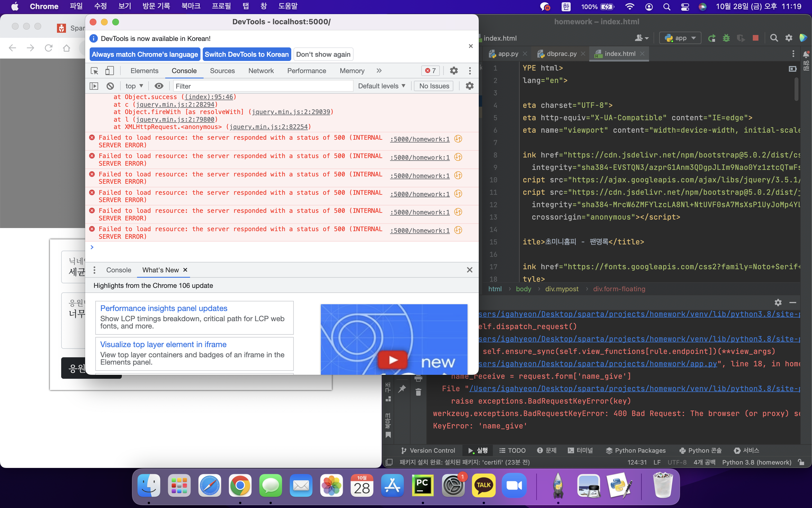Open PyCharm from the Dock
Screen dimensions: 812x508
click(x=422, y=485)
